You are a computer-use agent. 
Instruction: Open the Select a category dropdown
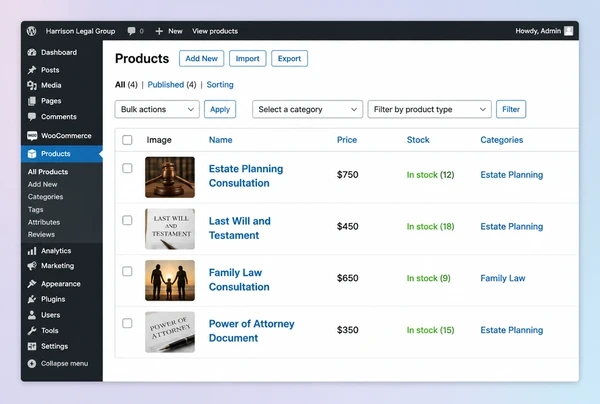point(307,109)
